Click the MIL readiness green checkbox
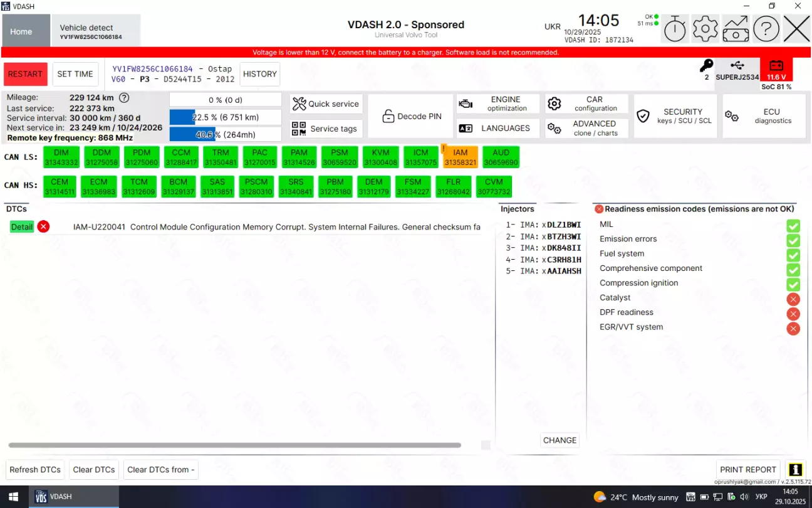Screen dimensions: 812x508 (793, 225)
